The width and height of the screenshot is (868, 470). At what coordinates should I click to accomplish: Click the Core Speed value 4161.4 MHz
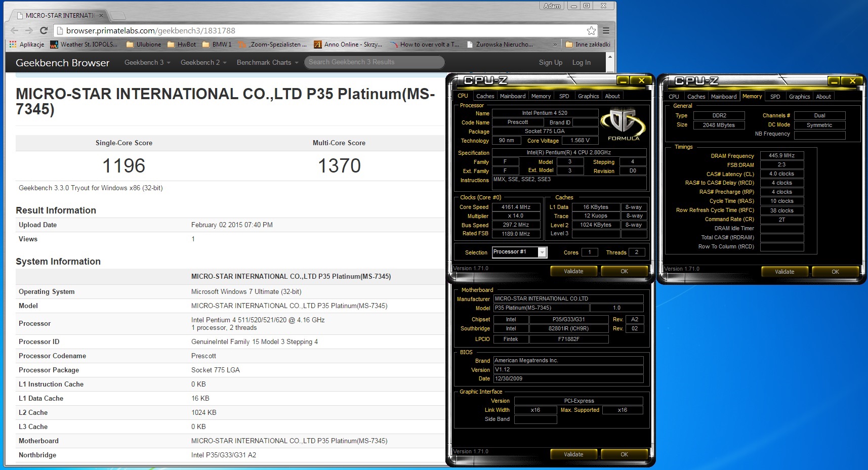(x=516, y=207)
